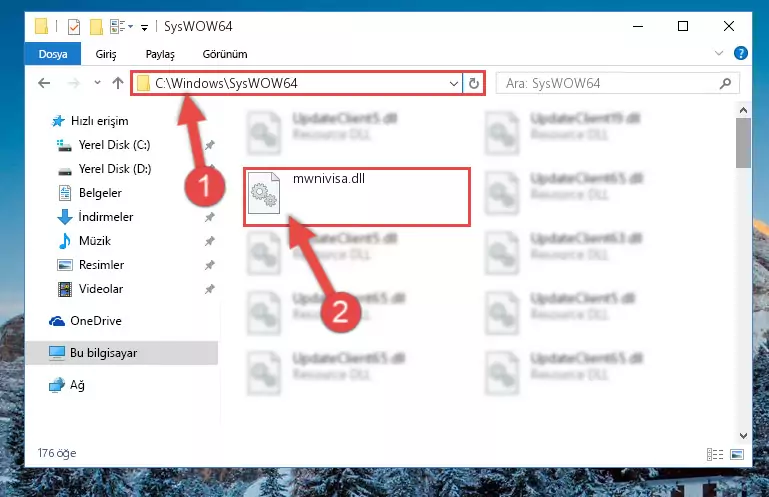Minimize the SysWOW64 window
The width and height of the screenshot is (769, 497).
tap(638, 26)
